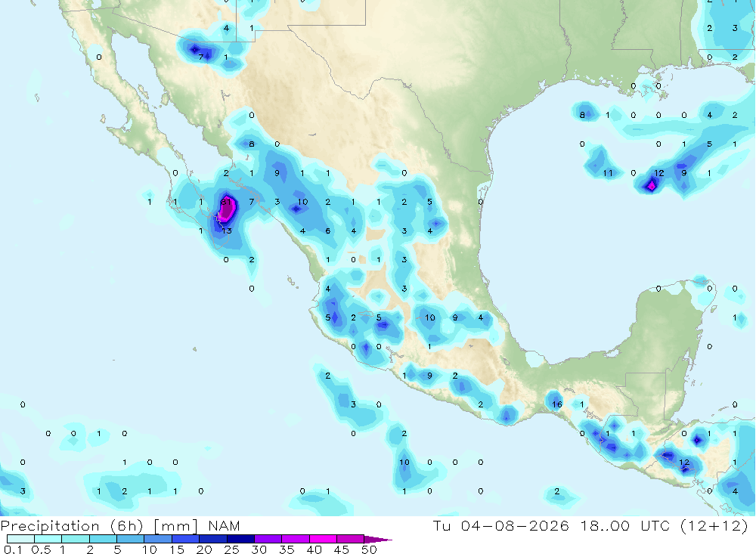Click the legend tick label "45"
Image resolution: width=756 pixels, height=554 pixels.
(342, 549)
